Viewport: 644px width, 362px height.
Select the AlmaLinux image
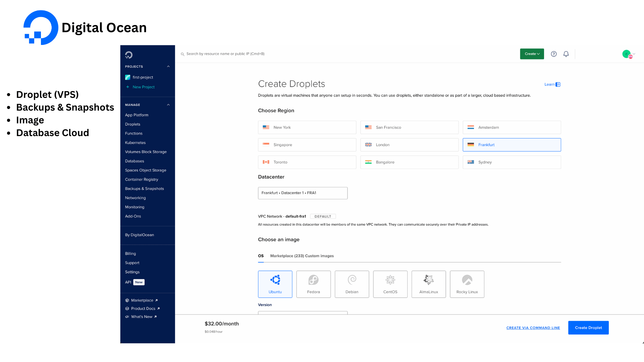[429, 284]
